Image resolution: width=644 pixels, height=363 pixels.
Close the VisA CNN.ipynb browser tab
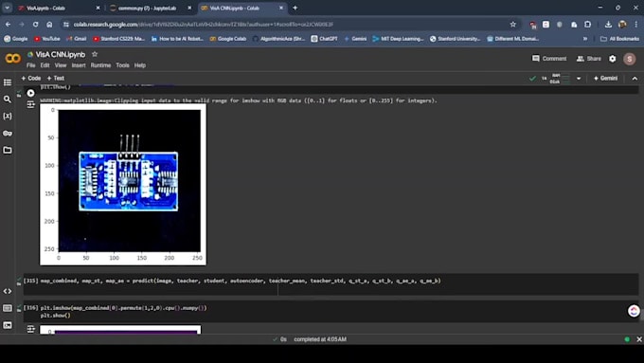pos(281,8)
